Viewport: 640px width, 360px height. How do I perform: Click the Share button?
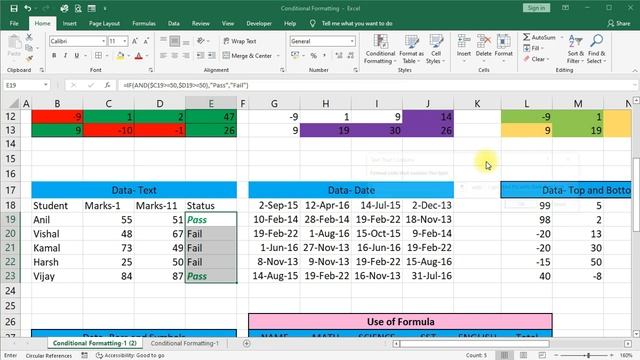(x=619, y=24)
